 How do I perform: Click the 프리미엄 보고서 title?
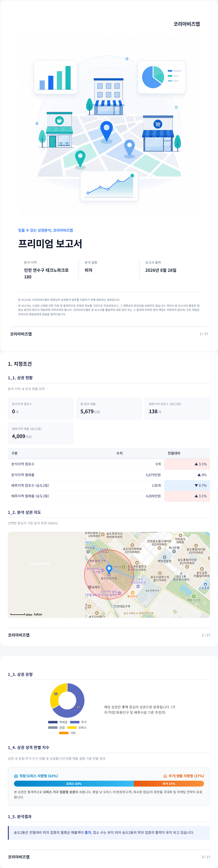click(x=50, y=244)
